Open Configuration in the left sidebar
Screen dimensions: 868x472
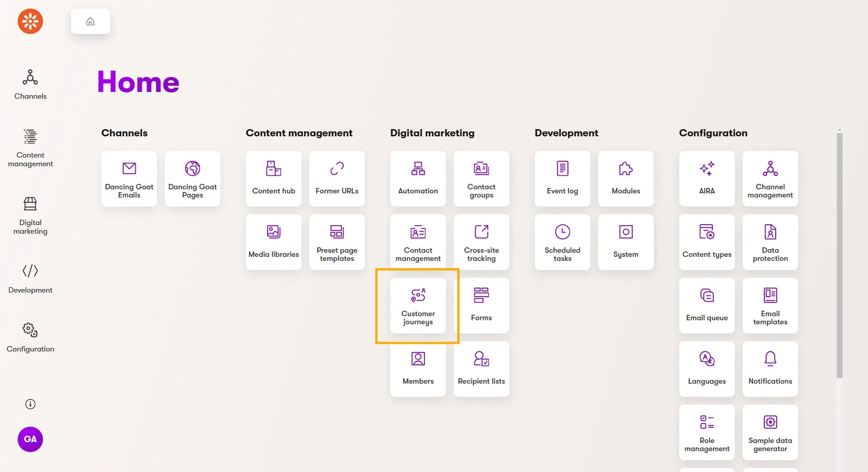click(x=30, y=338)
